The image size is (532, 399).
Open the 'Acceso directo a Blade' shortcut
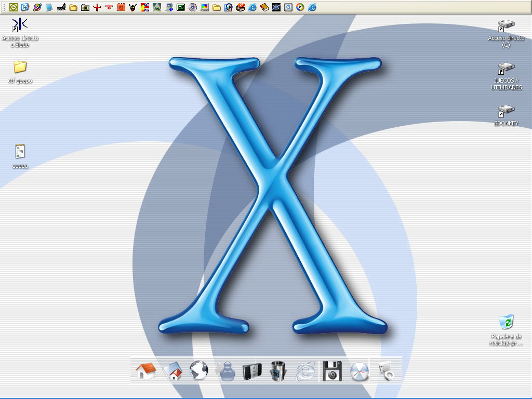tap(20, 25)
